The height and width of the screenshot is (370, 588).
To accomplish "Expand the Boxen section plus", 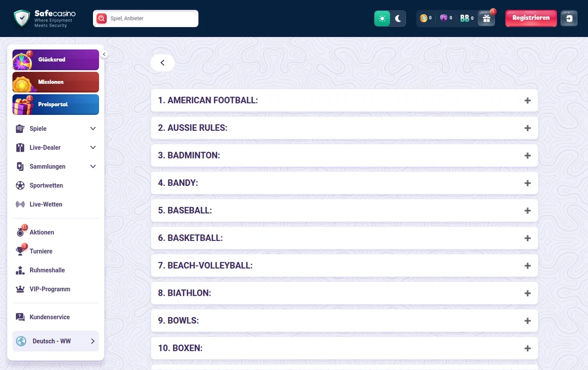I will coord(528,348).
